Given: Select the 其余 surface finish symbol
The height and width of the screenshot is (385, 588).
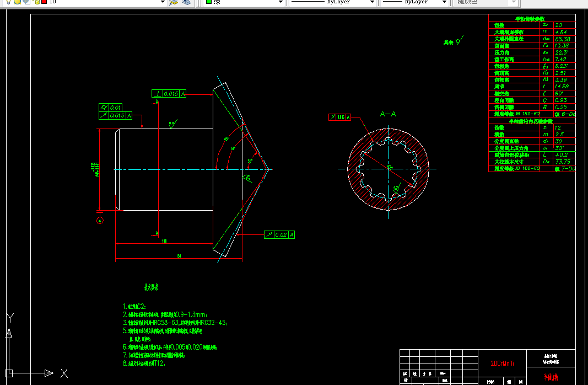Looking at the screenshot, I should click(453, 41).
